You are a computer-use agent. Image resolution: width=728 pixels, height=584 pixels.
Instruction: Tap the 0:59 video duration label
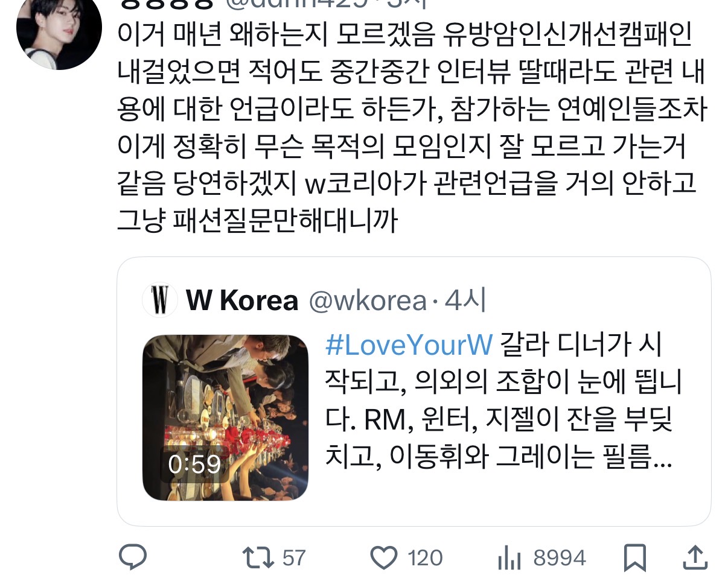pyautogui.click(x=194, y=463)
